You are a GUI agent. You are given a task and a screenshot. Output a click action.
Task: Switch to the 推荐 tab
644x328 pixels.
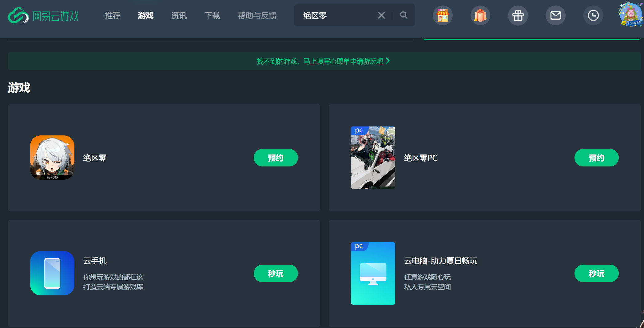pyautogui.click(x=112, y=15)
